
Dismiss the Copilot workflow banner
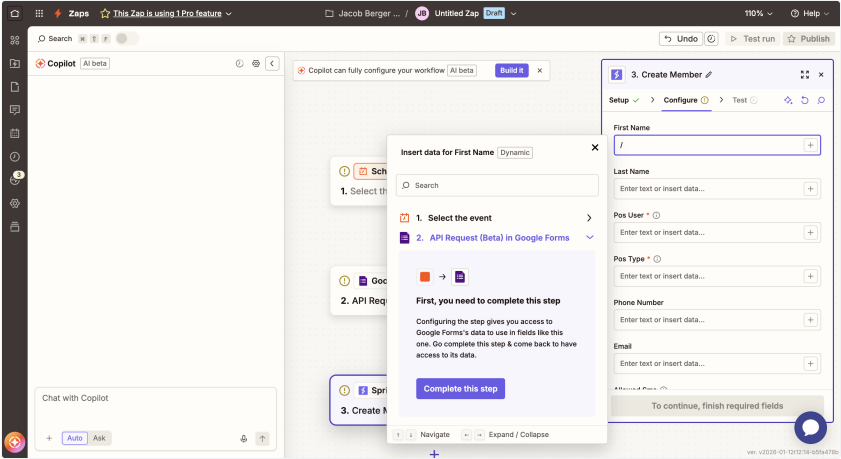[540, 70]
